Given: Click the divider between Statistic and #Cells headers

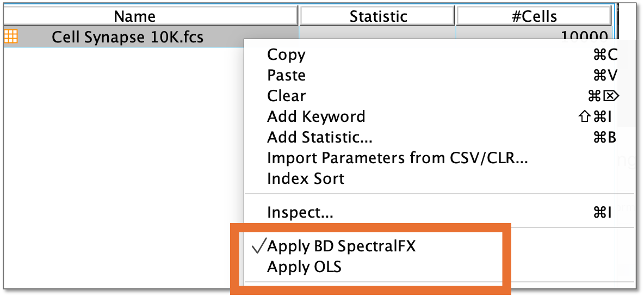Looking at the screenshot, I should pos(455,16).
